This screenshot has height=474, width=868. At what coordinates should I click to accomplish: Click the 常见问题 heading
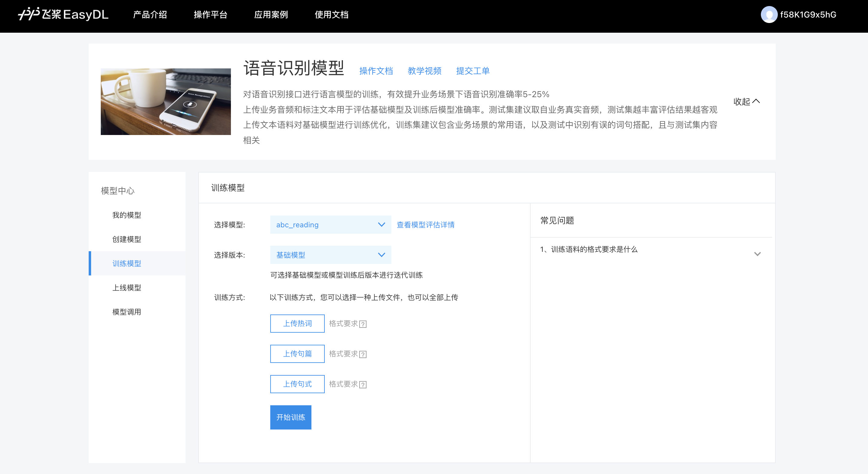pos(557,220)
